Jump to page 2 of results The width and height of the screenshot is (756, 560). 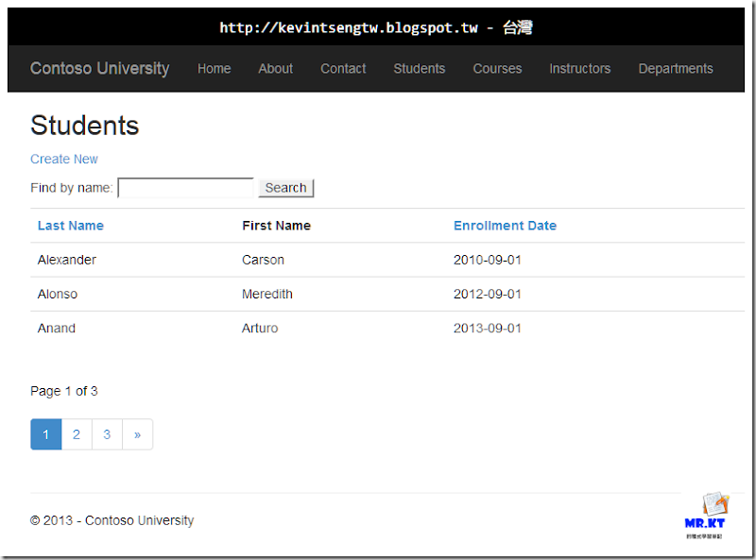[x=77, y=434]
